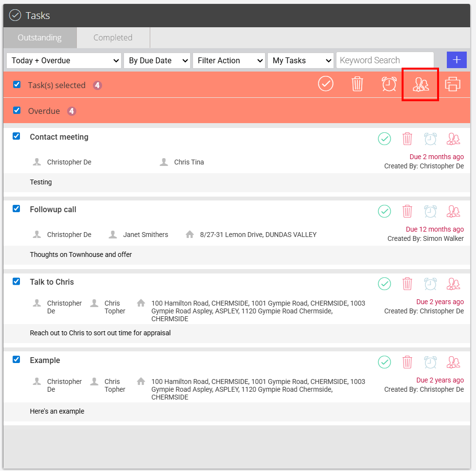Image resolution: width=476 pixels, height=473 pixels.
Task: Delete all selected tasks using header trash icon
Action: [357, 84]
